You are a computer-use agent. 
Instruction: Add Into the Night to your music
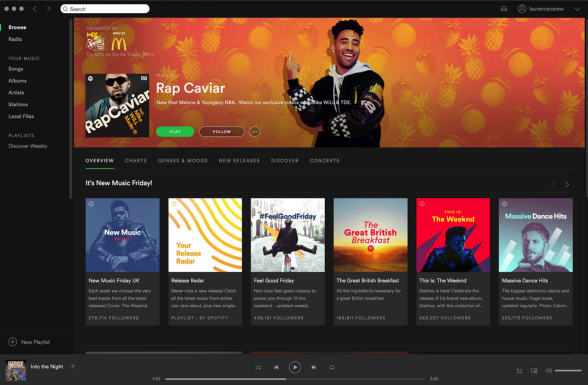pos(73,366)
